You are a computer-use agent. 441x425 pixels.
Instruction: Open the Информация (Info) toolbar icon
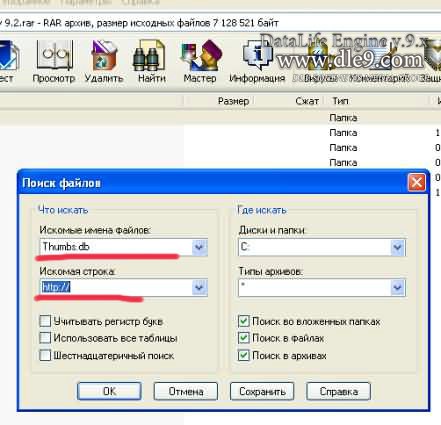tap(257, 62)
